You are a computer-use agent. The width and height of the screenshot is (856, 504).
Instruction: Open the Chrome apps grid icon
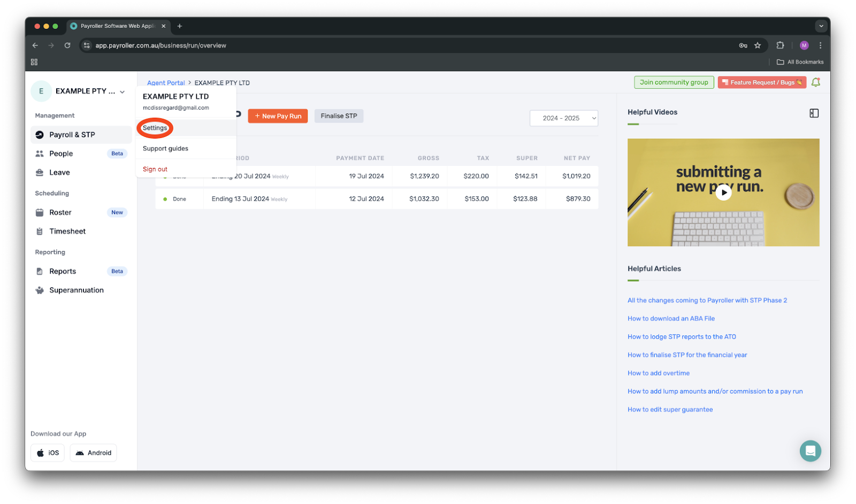[34, 62]
